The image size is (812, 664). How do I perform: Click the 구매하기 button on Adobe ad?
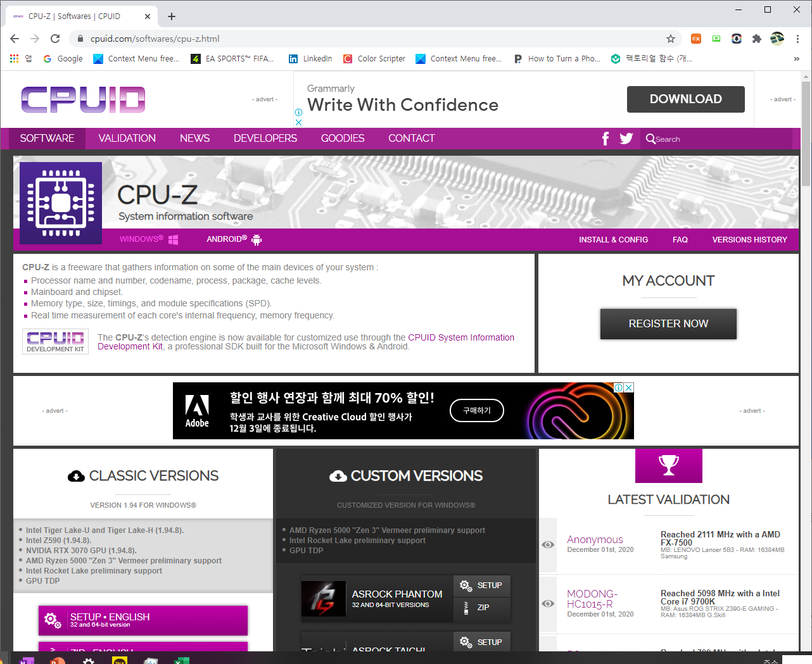(477, 411)
